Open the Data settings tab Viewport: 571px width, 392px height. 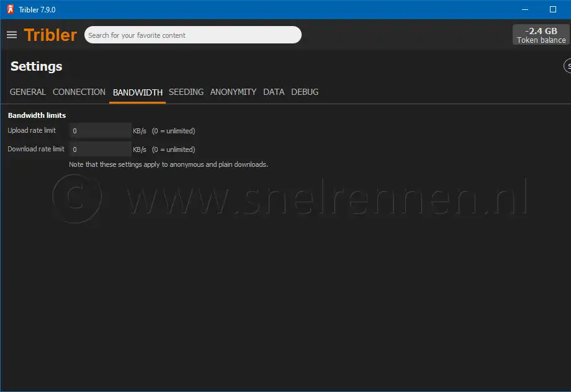click(x=274, y=92)
